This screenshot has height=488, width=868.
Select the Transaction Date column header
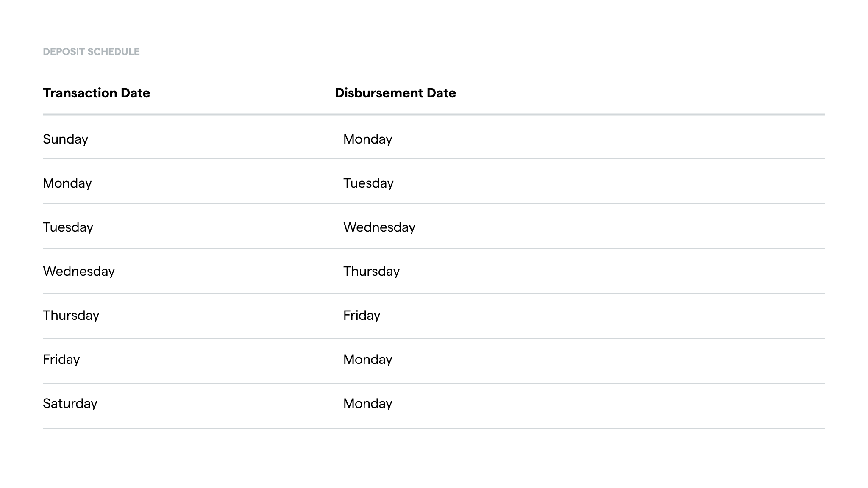coord(97,93)
